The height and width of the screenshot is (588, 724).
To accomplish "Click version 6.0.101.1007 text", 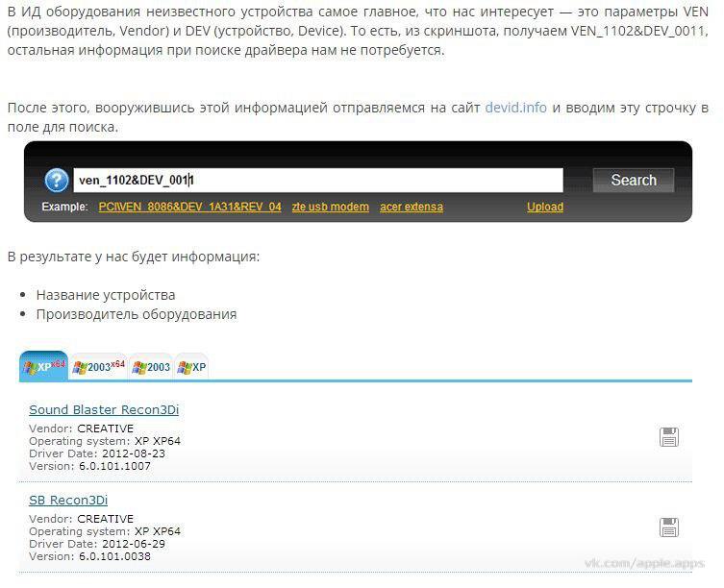I will [x=114, y=466].
